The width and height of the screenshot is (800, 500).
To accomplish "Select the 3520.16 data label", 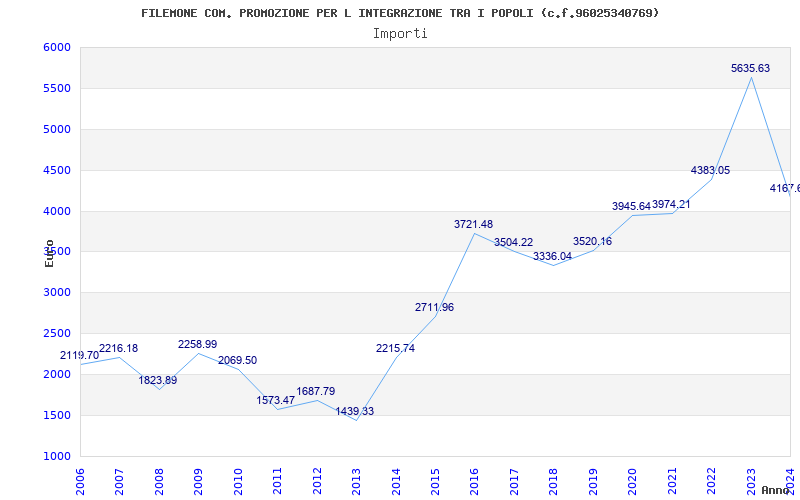I will tap(592, 241).
